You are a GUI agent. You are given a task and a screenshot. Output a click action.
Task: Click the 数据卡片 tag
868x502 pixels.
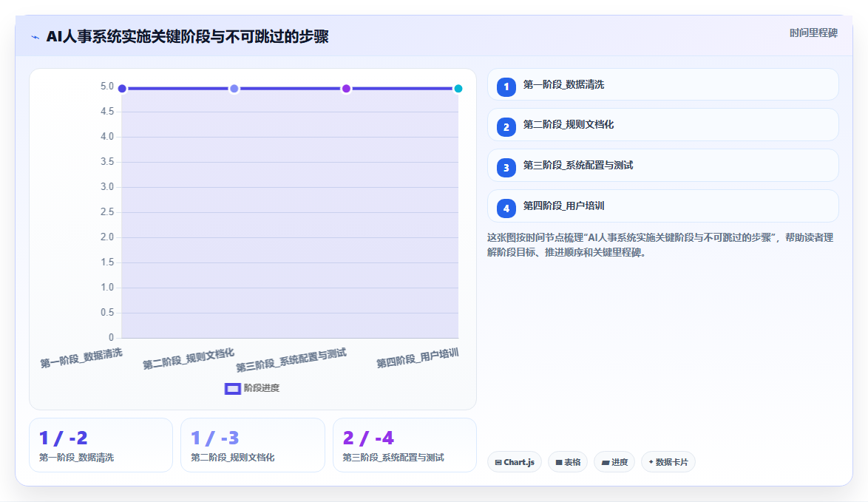click(668, 462)
